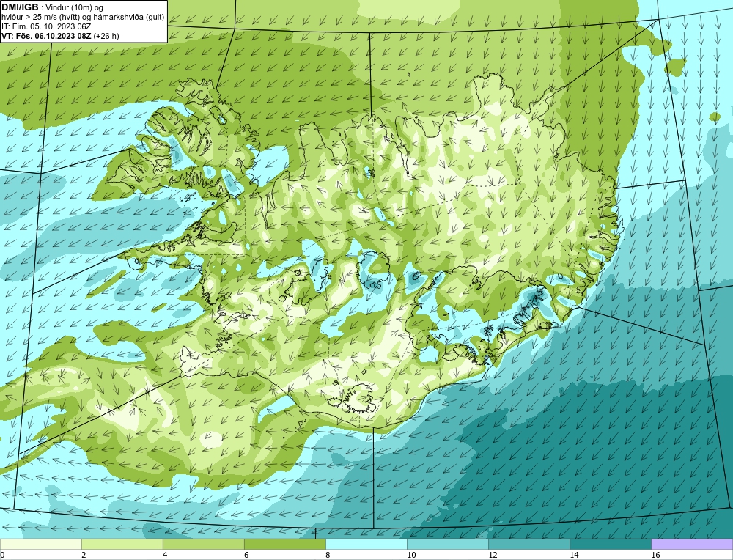Click the 2–4 m/s light green legend swatch
Viewport: 733px width, 560px height.
122,544
